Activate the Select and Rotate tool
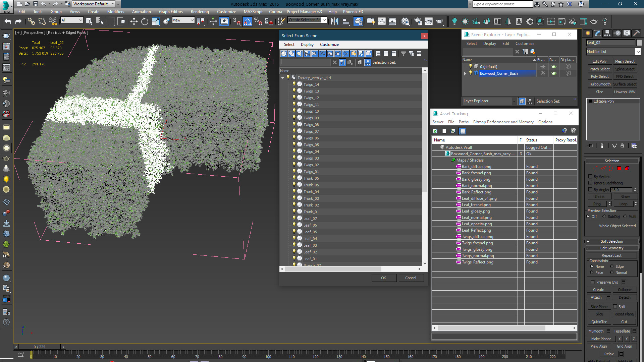The height and width of the screenshot is (362, 644). [145, 21]
